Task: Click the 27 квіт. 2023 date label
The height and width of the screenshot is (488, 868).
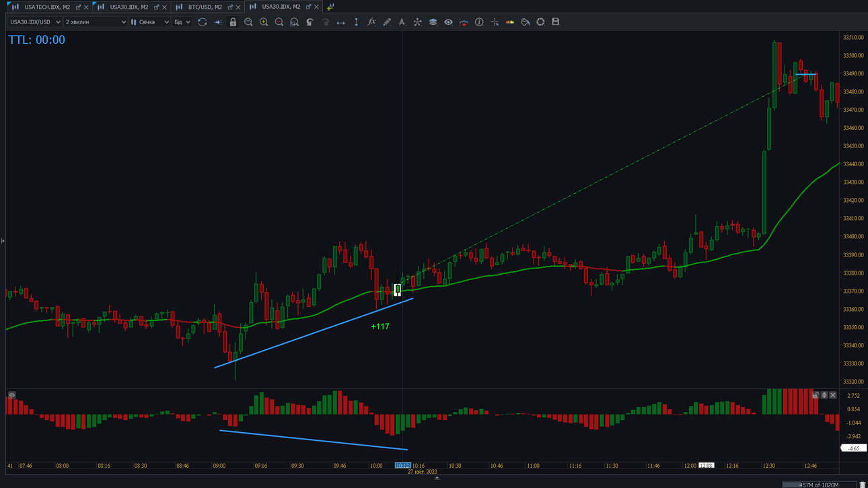Action: (423, 472)
